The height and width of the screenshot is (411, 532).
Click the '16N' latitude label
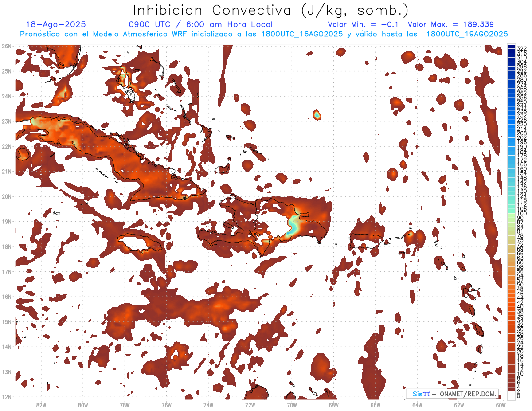(x=6, y=297)
